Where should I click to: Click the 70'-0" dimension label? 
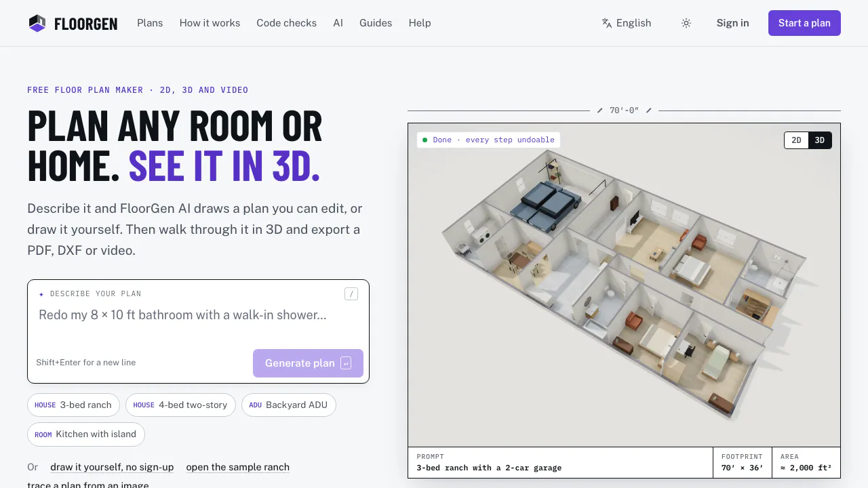point(624,110)
